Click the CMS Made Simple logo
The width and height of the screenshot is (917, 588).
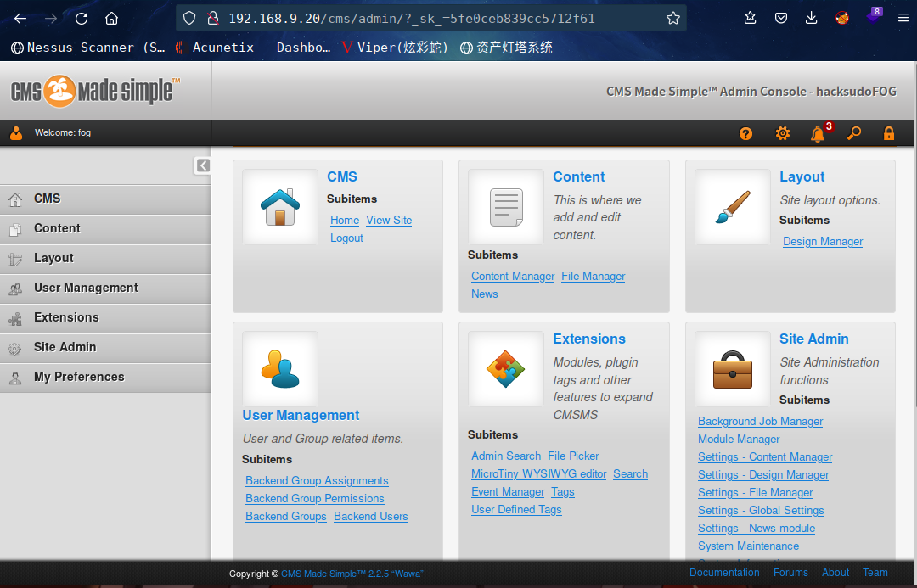point(95,91)
